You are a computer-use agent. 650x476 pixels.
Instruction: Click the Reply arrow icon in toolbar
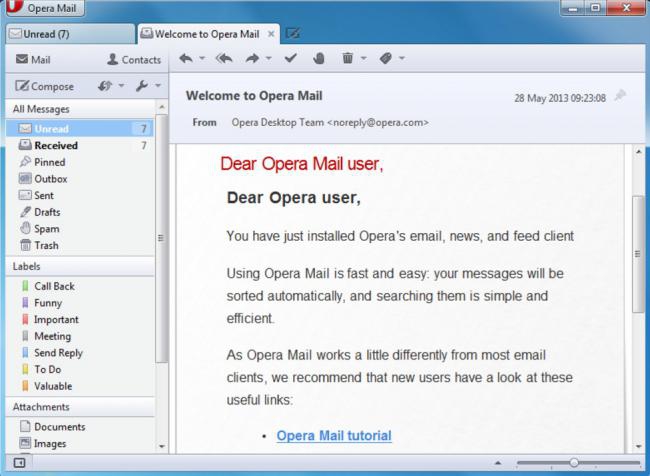coord(186,58)
